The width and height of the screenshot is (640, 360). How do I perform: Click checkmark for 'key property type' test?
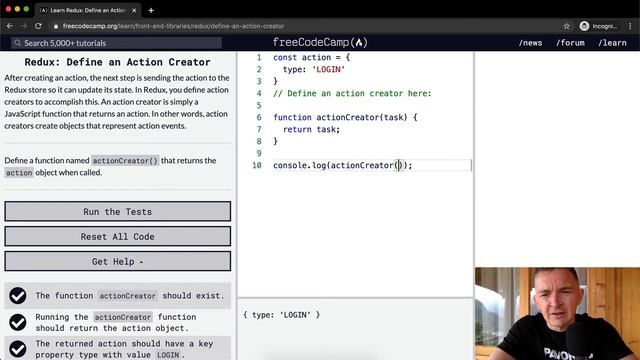click(x=18, y=349)
